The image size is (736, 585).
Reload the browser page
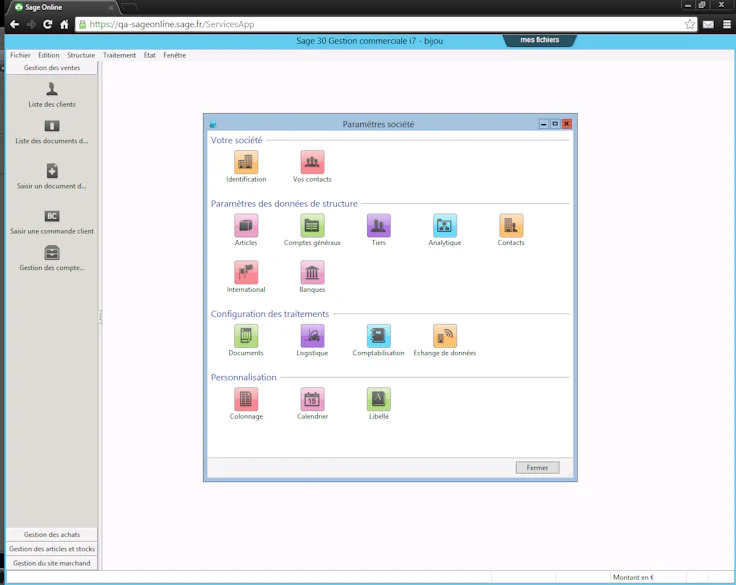point(47,24)
